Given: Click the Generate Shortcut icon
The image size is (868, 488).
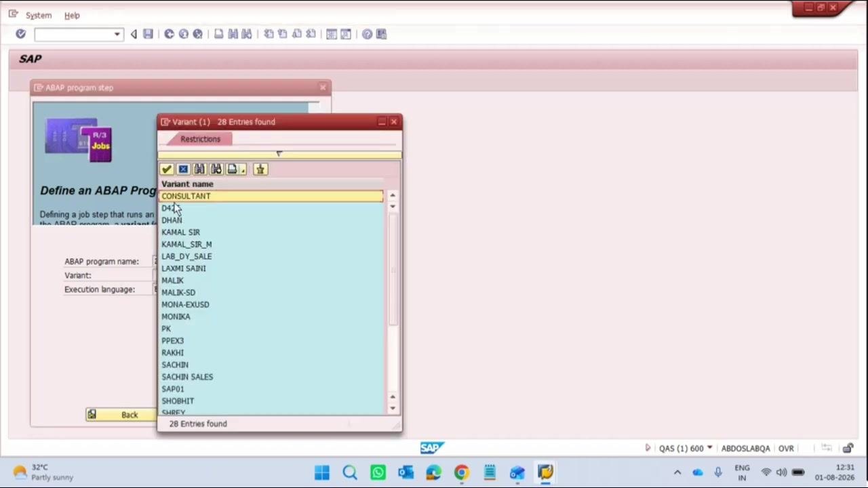Looking at the screenshot, I should click(x=346, y=34).
